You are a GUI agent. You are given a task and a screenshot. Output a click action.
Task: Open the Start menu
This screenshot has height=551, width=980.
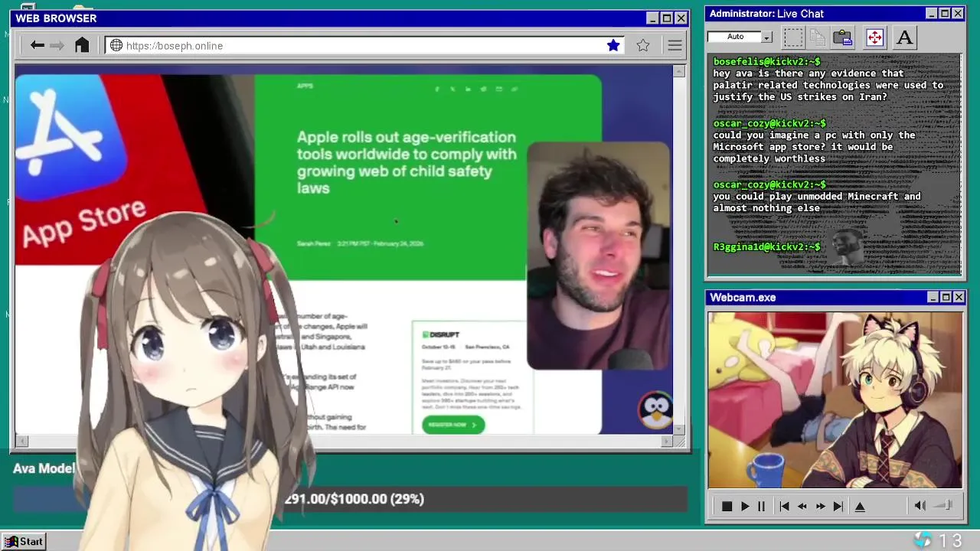(x=24, y=541)
